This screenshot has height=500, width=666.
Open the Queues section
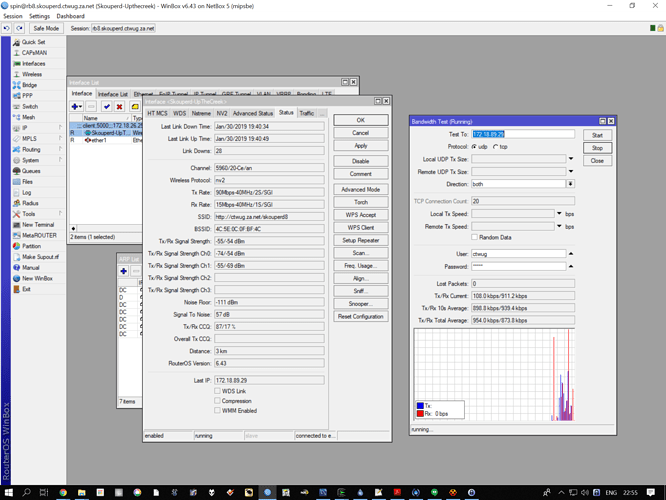(x=31, y=171)
